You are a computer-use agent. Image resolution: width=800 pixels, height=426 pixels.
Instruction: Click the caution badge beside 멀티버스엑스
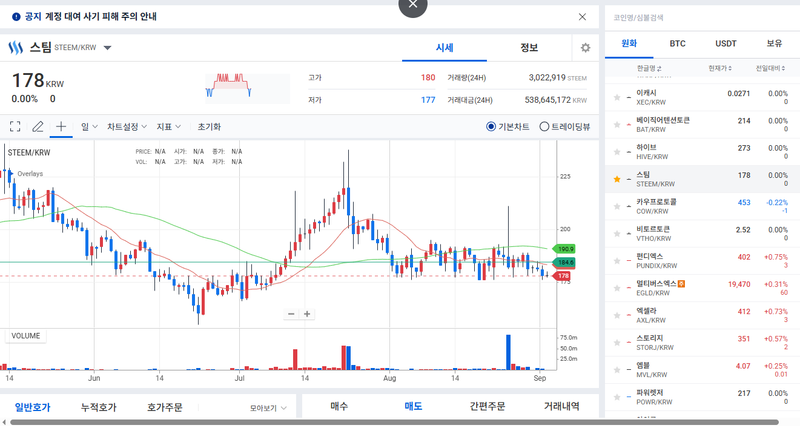tap(682, 284)
